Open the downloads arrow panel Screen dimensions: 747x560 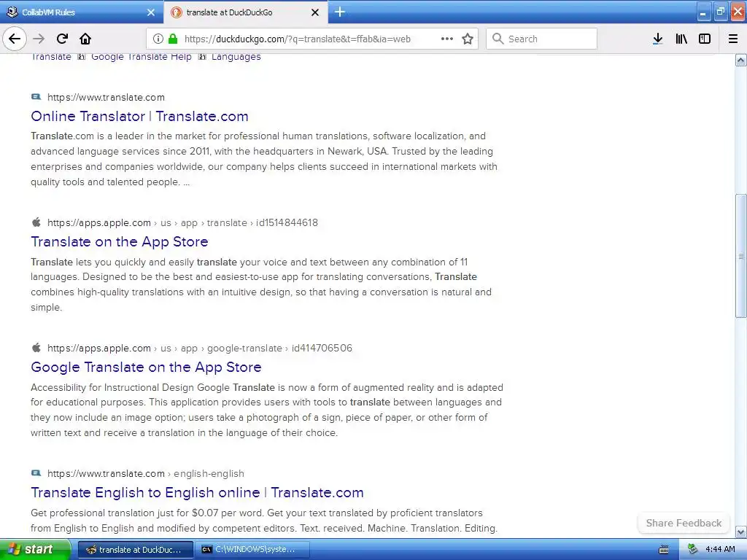point(658,39)
